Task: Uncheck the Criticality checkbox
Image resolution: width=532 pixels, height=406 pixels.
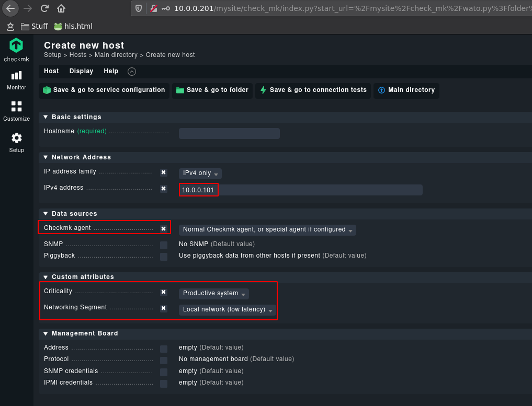Action: pos(164,292)
